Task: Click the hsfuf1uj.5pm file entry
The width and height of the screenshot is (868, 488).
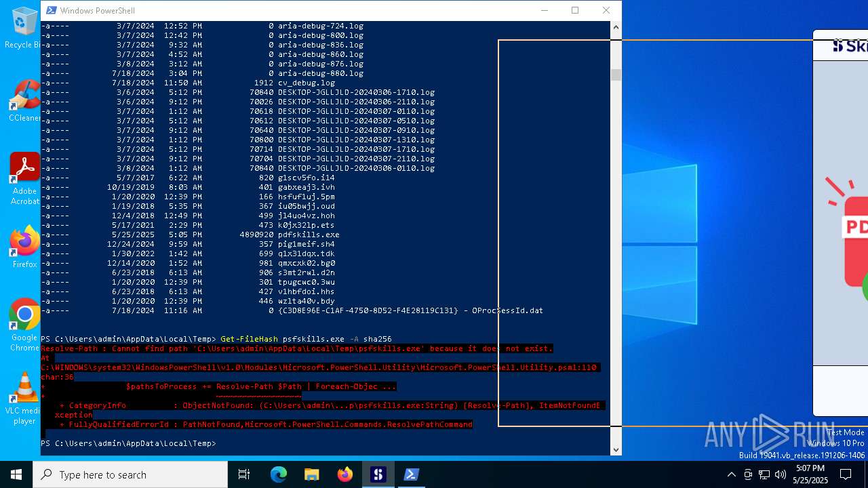Action: tap(307, 197)
